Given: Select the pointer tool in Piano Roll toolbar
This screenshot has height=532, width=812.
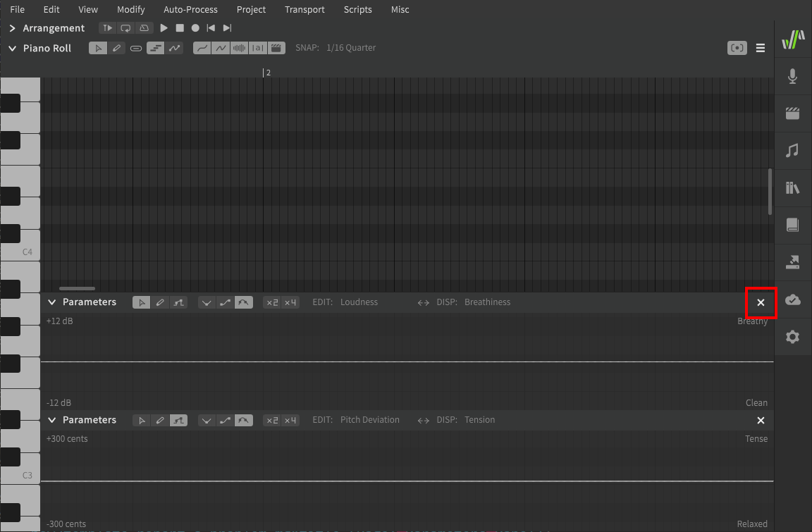Looking at the screenshot, I should coord(98,48).
